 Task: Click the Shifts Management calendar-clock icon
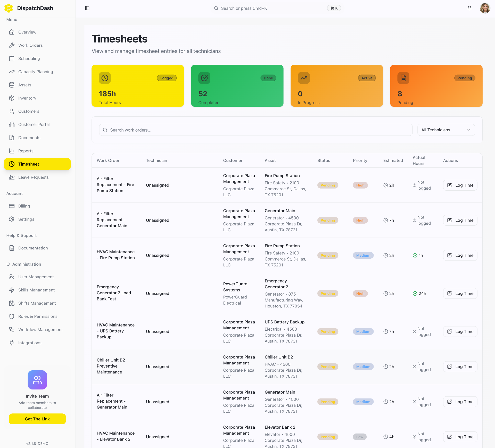(12, 303)
